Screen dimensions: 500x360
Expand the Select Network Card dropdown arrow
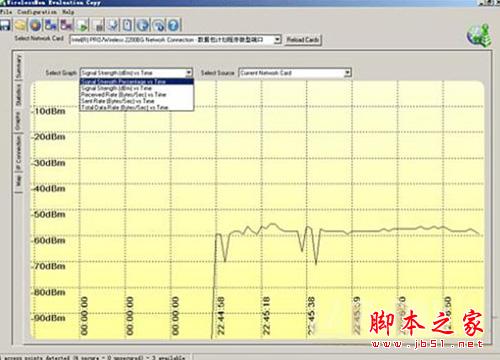click(277, 40)
